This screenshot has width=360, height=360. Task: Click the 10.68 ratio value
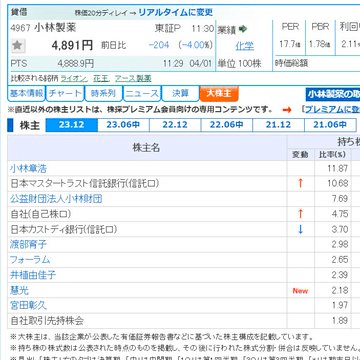point(338,183)
